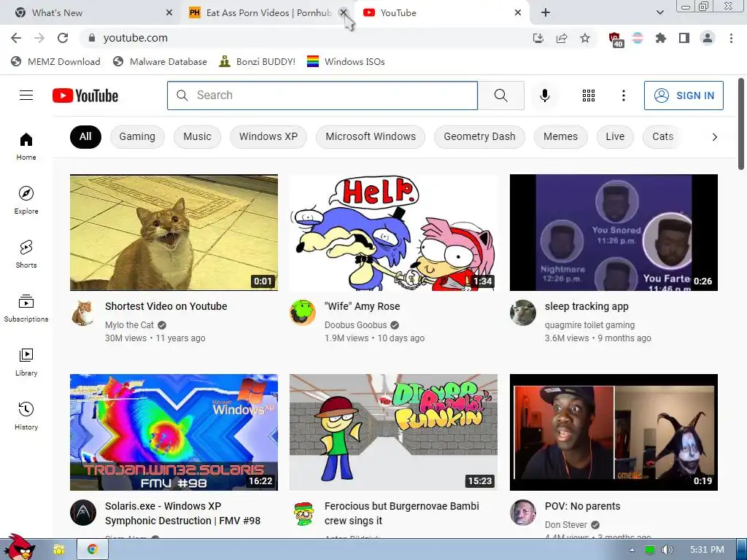The image size is (747, 560).
Task: Open uBlock extension showing 40
Action: tap(615, 39)
